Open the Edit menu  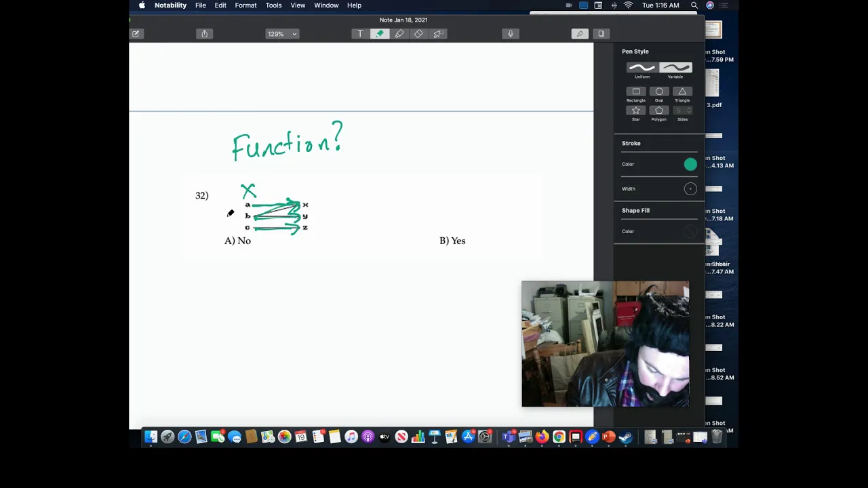click(x=220, y=5)
